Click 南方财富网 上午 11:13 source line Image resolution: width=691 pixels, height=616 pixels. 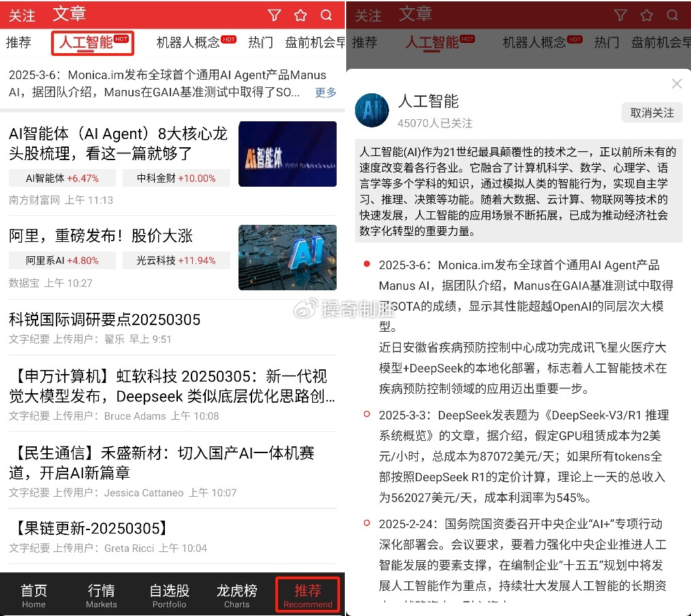coord(61,200)
